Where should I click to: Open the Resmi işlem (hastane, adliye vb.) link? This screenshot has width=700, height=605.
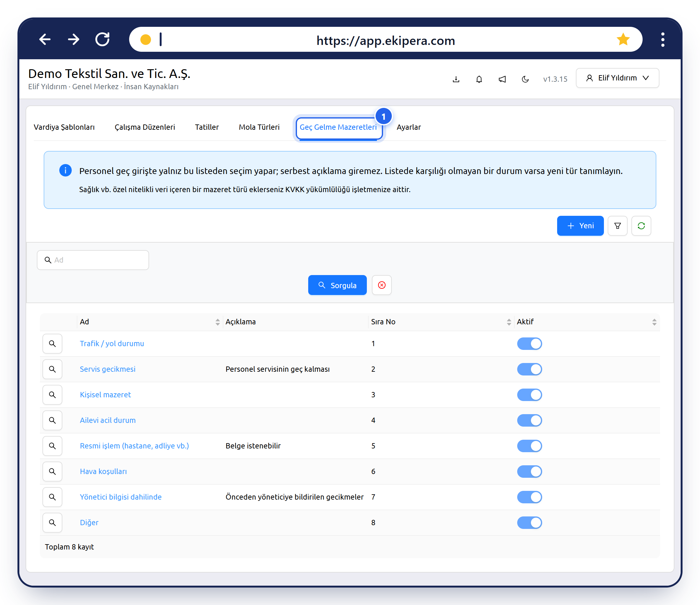click(x=134, y=446)
